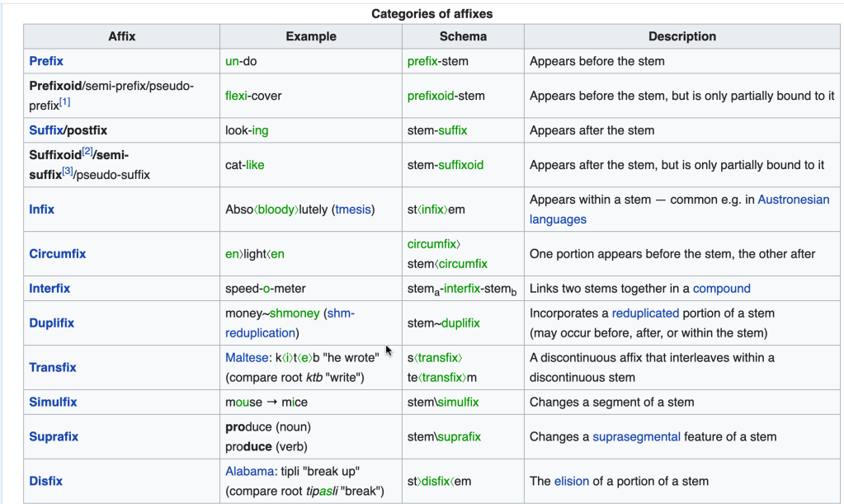Open the Prefix article link

[x=46, y=61]
